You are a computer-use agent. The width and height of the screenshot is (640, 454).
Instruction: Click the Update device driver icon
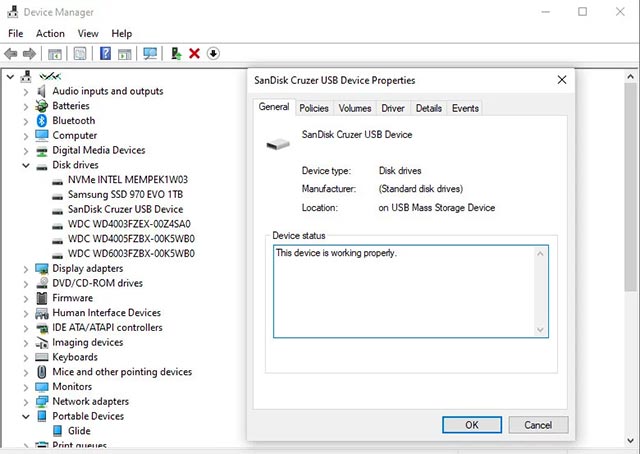point(176,53)
